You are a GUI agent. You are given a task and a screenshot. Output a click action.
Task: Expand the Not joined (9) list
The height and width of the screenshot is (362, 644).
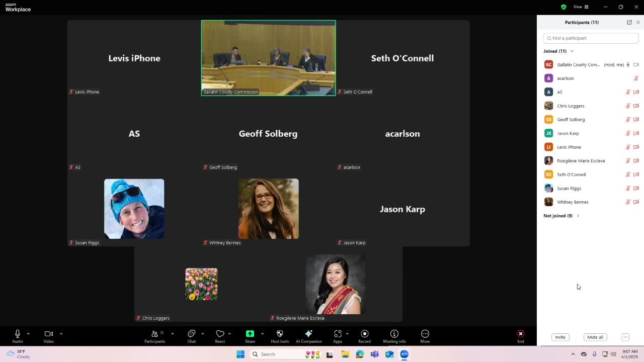(578, 216)
